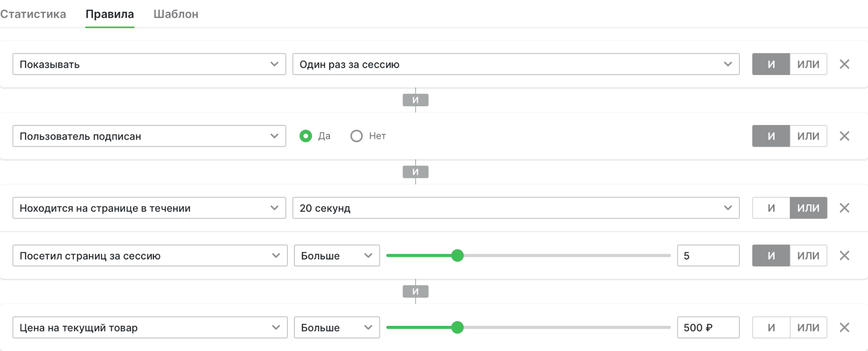Screen dimensions: 868x351
Task: Open the '20 секунд' duration dropdown
Action: pos(515,208)
